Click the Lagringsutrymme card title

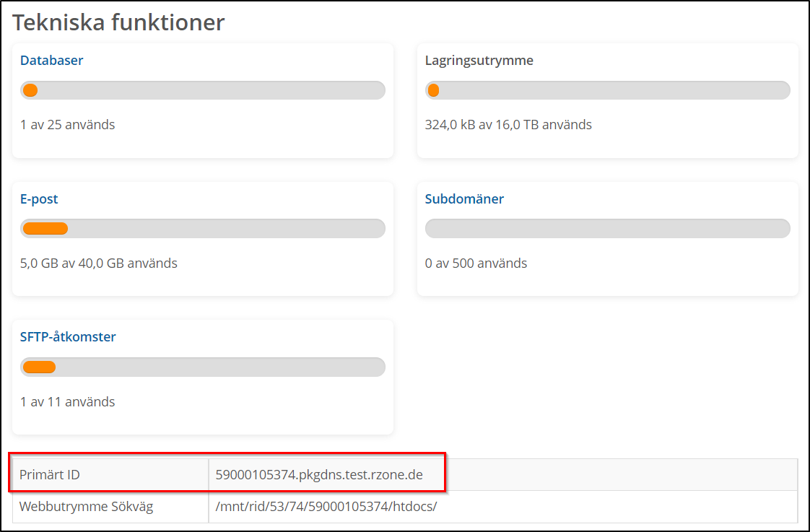[x=479, y=61]
